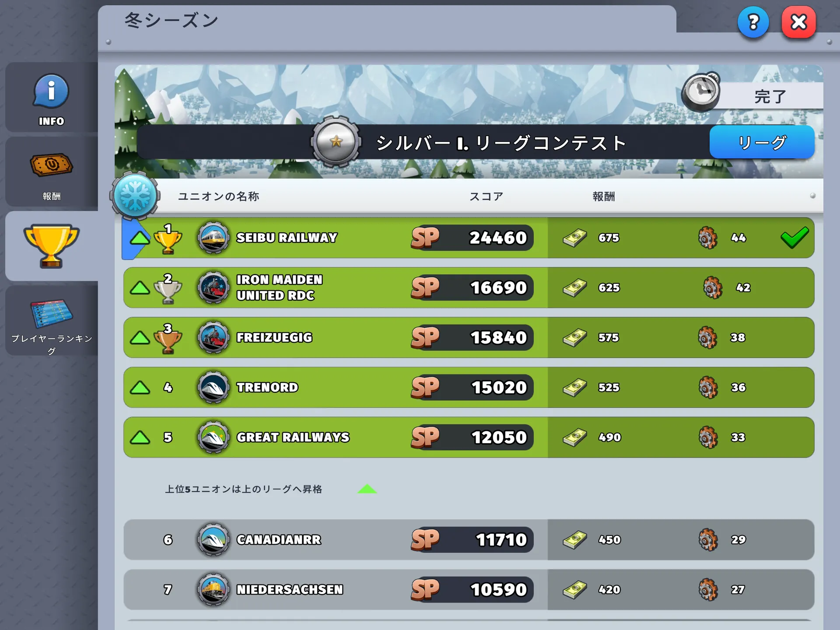Screen dimensions: 840x630
Task: Close the season window with red X
Action: [799, 22]
